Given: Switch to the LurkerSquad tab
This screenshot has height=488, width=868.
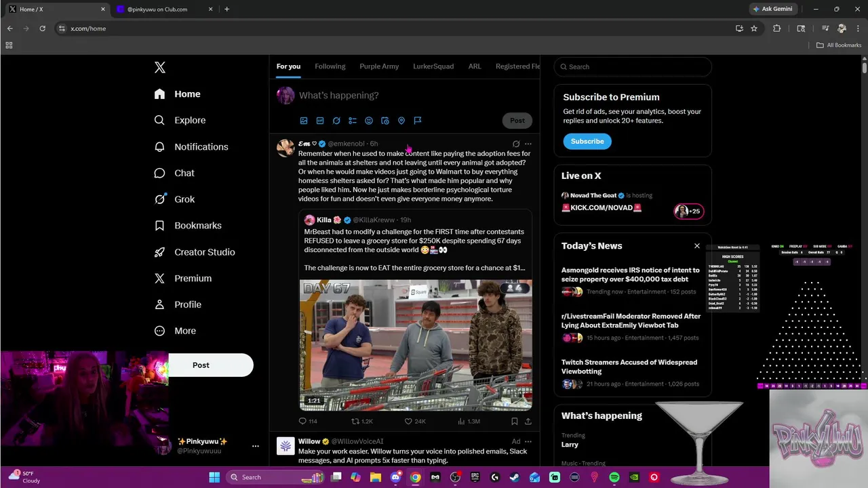Looking at the screenshot, I should [433, 66].
